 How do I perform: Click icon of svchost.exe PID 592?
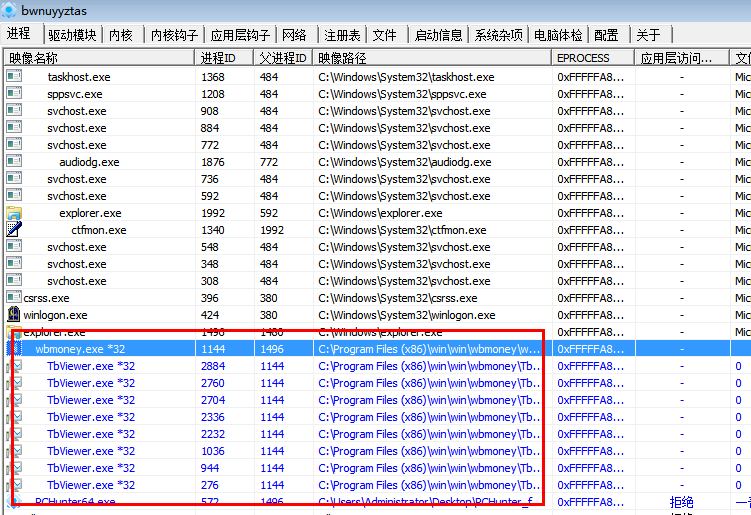pyautogui.click(x=14, y=195)
